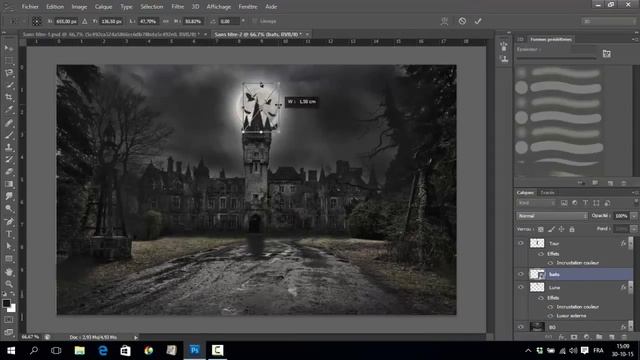The image size is (640, 360).
Task: Switch to warp mode icon in options bar
Action: point(444,21)
